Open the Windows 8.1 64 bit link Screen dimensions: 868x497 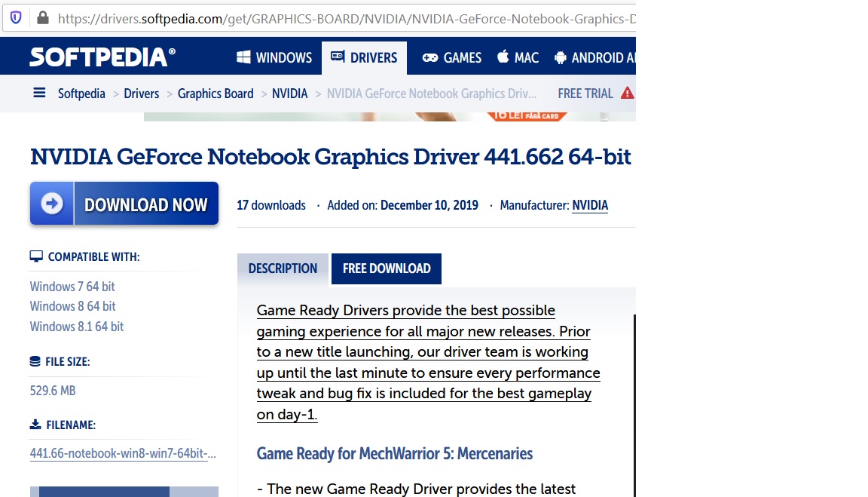coord(76,327)
